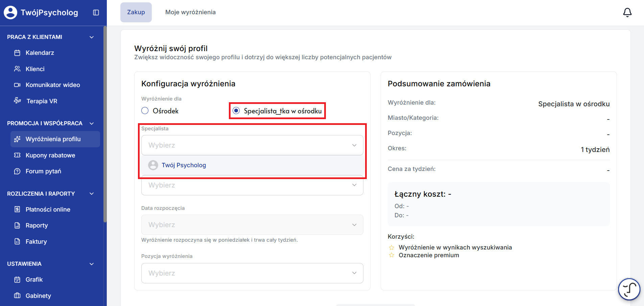Switch to Moje wyróżnienia tab

190,12
